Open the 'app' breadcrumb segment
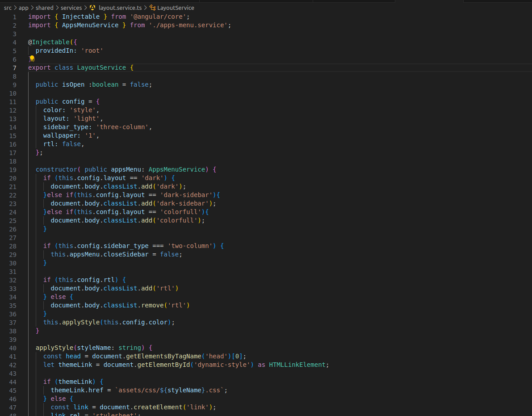Screen dimensions: 532x416 click(x=23, y=8)
